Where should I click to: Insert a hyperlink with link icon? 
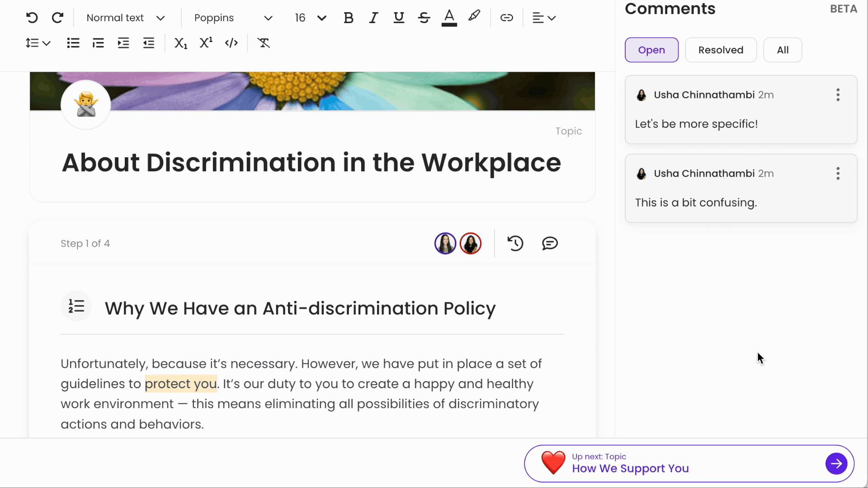click(506, 18)
